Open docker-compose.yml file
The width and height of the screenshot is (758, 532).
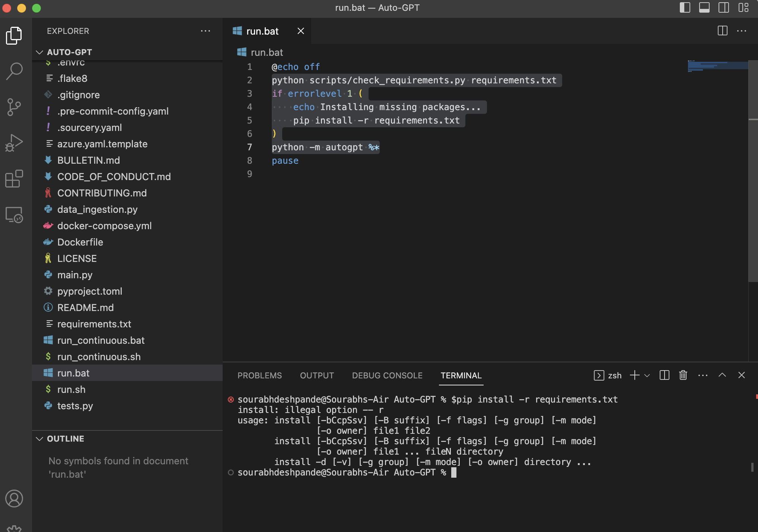(104, 226)
